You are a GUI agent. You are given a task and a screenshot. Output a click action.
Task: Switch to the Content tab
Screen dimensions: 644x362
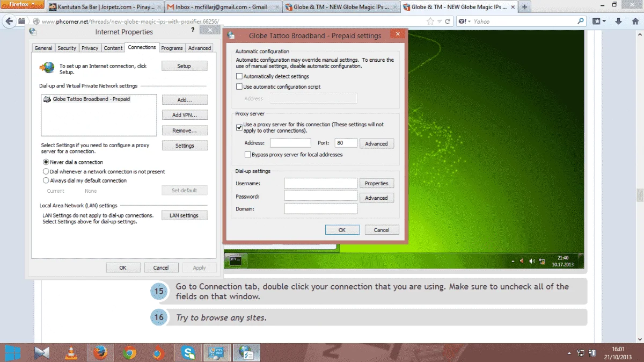click(x=113, y=48)
